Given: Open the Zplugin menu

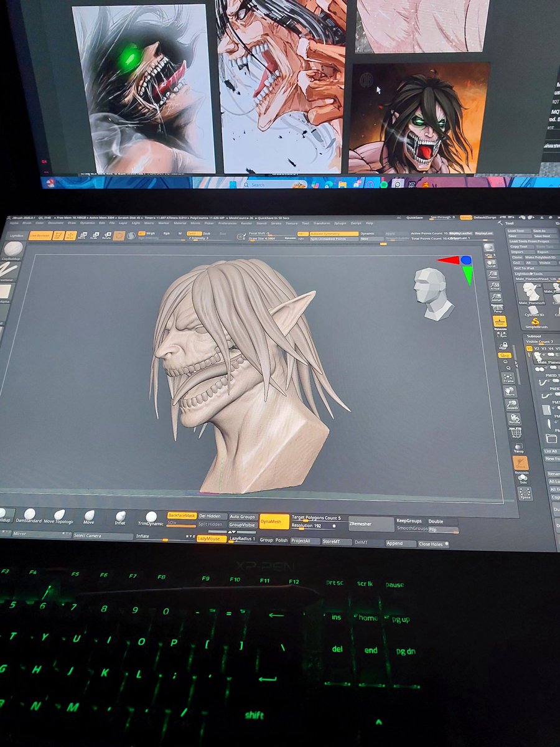Looking at the screenshot, I should tap(340, 223).
